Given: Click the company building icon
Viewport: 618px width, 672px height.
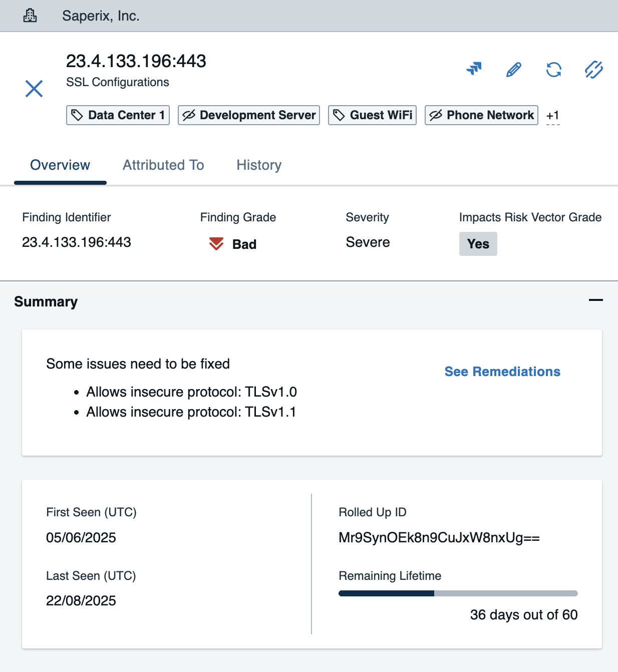Looking at the screenshot, I should tap(30, 16).
